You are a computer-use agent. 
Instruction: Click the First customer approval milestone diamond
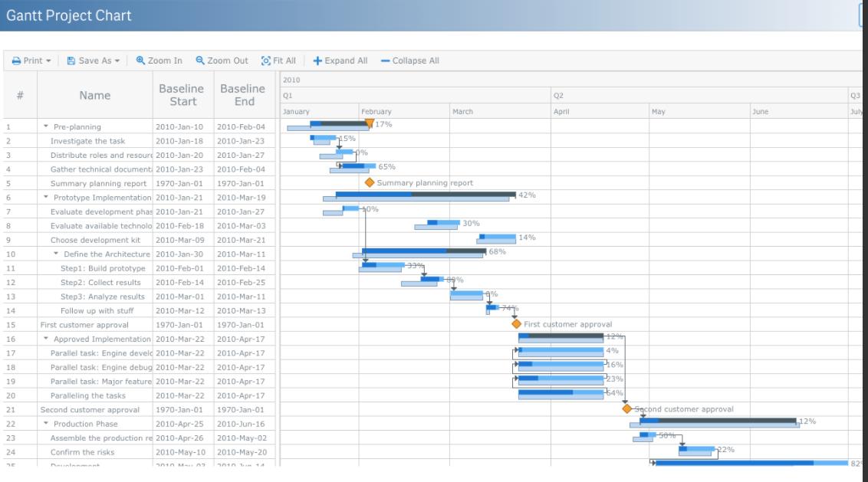pyautogui.click(x=516, y=324)
